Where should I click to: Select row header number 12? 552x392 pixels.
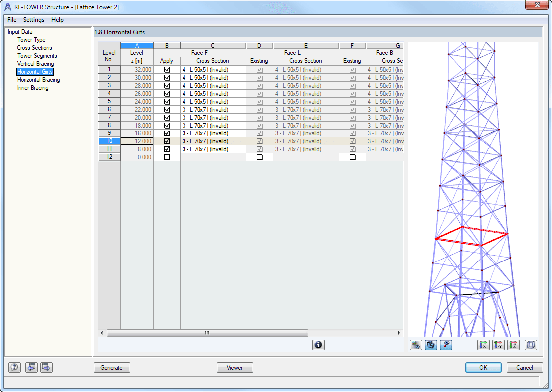coord(109,157)
